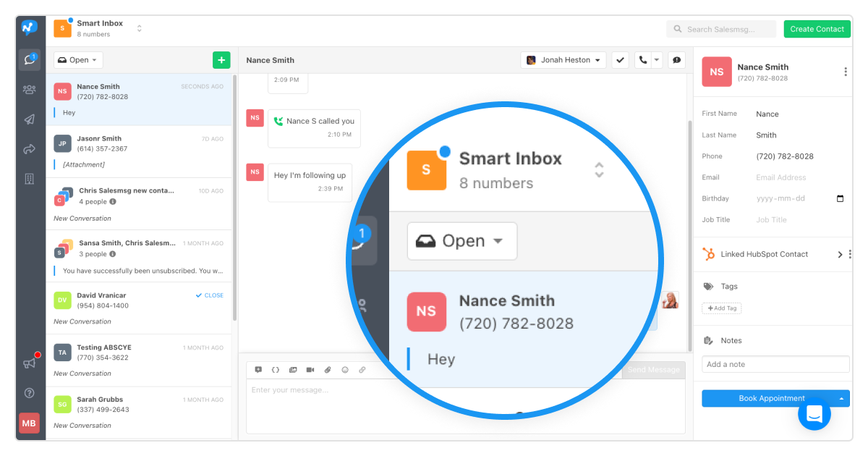868x456 pixels.
Task: Open the Testing ABSCYE conversation
Action: pyautogui.click(x=139, y=360)
